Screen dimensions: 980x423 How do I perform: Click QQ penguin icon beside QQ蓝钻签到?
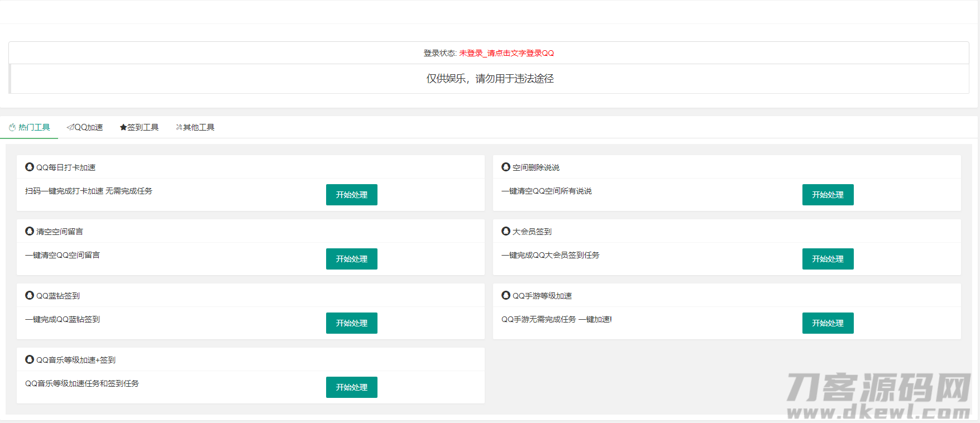click(x=30, y=295)
